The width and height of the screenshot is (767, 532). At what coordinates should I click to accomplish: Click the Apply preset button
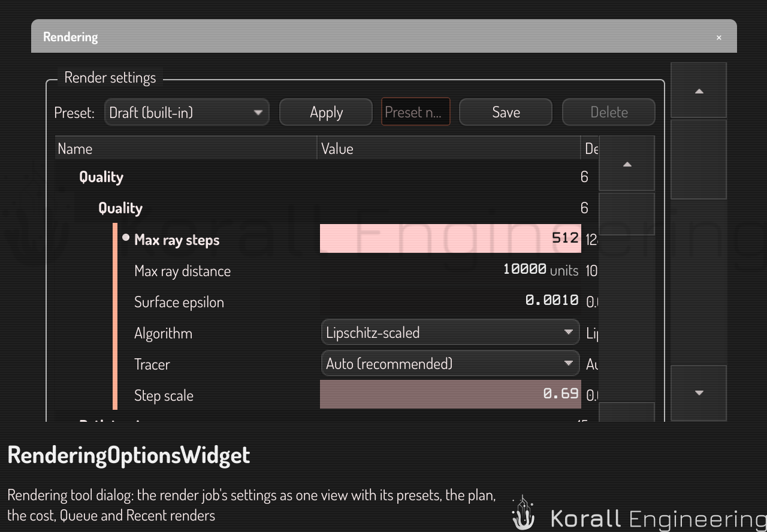[x=326, y=112]
